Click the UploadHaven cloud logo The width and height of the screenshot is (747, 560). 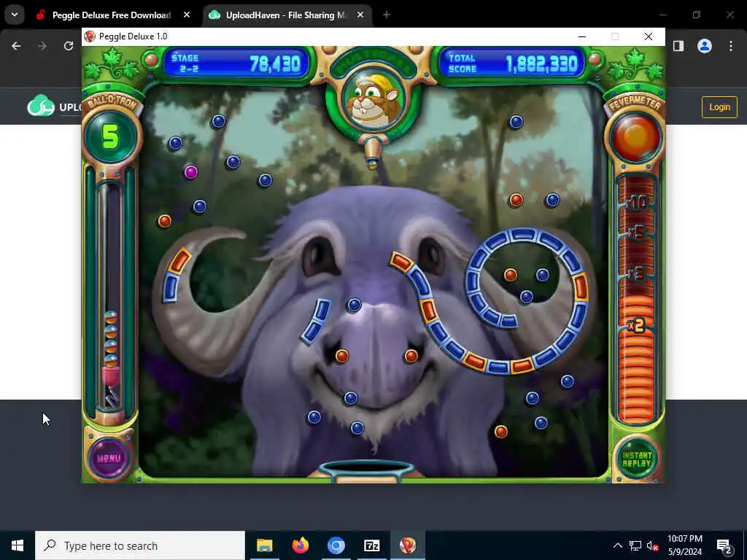tap(41, 106)
